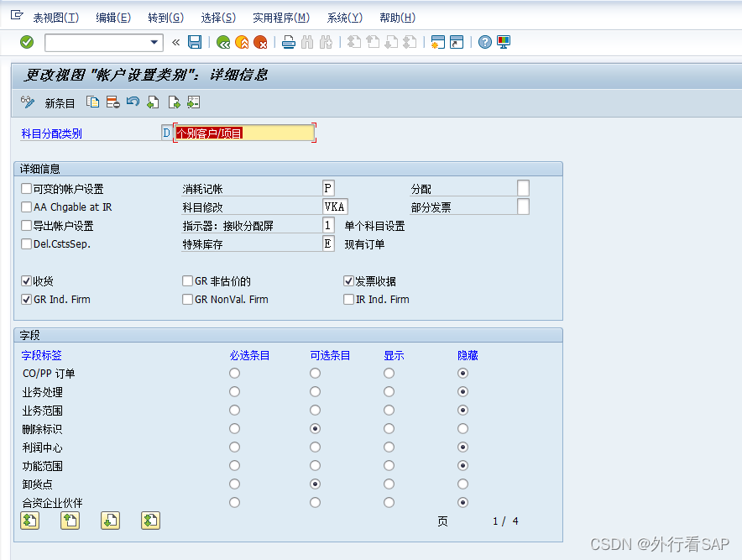Uncheck the GR Ind. Firm checkbox
Viewport: 742px width, 560px height.
pos(27,299)
